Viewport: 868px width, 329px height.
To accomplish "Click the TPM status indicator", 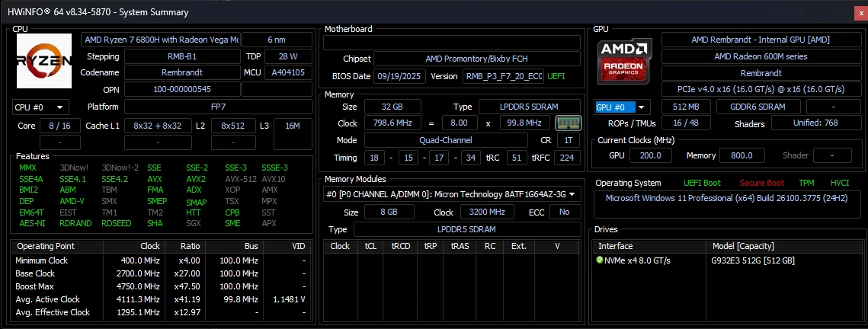I will pyautogui.click(x=806, y=183).
